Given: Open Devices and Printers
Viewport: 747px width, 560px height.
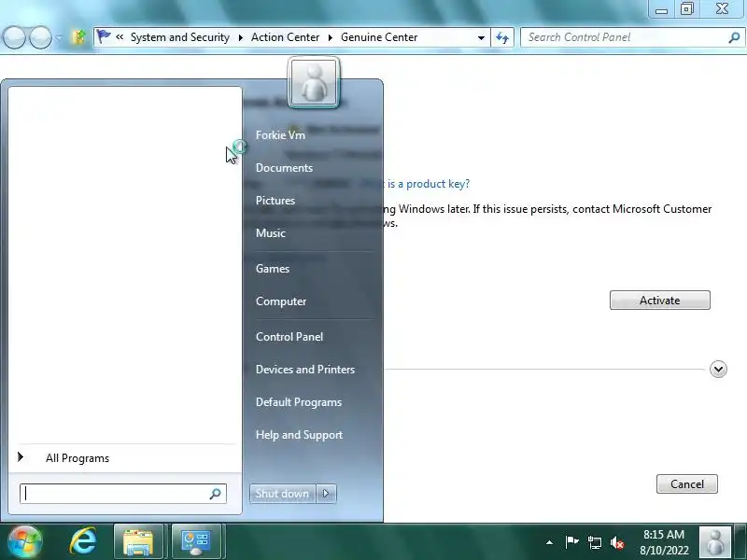Looking at the screenshot, I should [x=305, y=370].
